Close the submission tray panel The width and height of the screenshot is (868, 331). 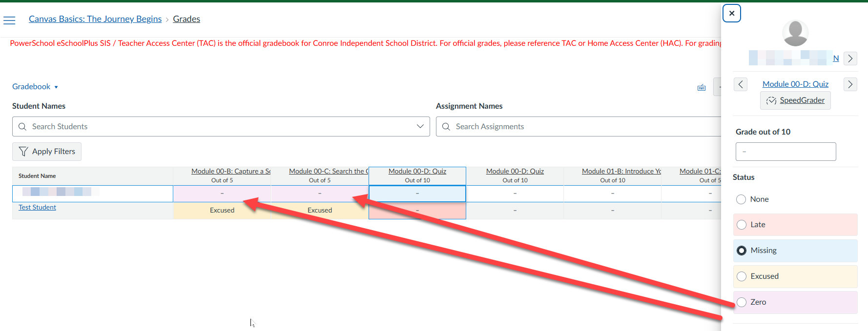(x=731, y=13)
